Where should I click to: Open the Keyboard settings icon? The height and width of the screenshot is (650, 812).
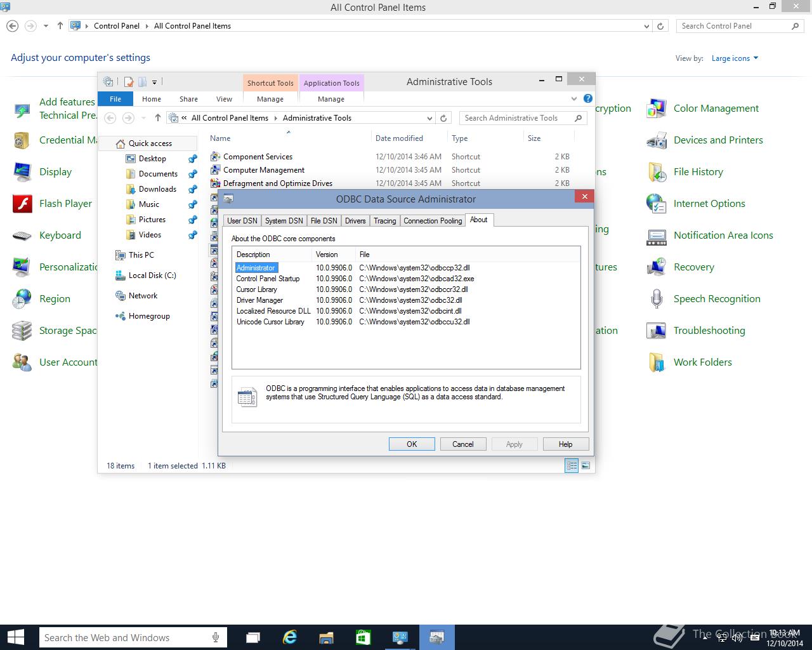click(x=22, y=235)
